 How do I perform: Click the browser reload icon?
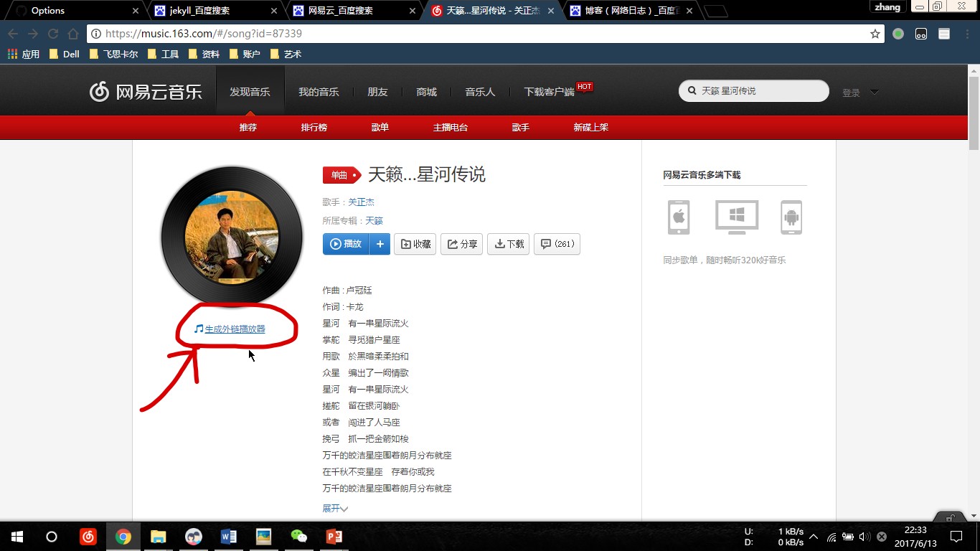tap(53, 34)
